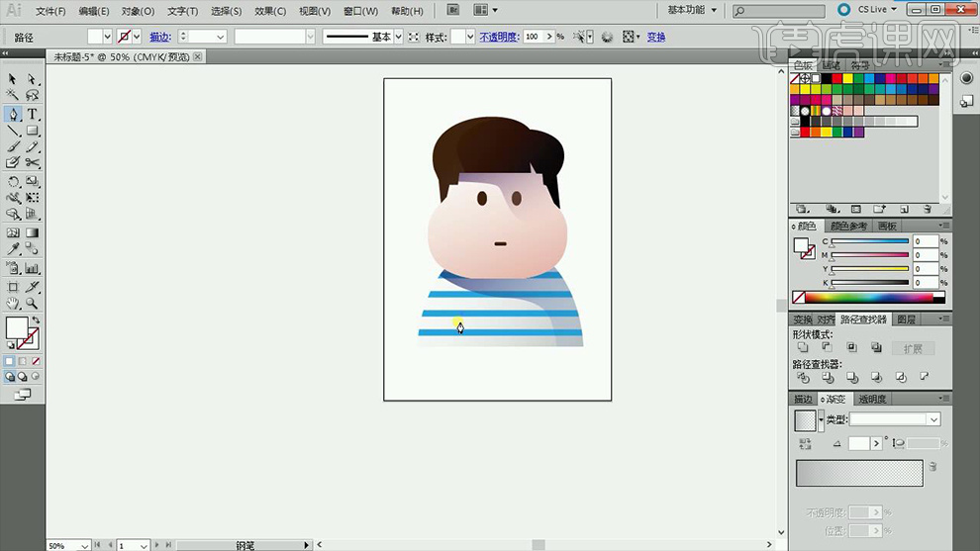The width and height of the screenshot is (980, 551).
Task: Select the Hand tool
Action: pyautogui.click(x=13, y=304)
